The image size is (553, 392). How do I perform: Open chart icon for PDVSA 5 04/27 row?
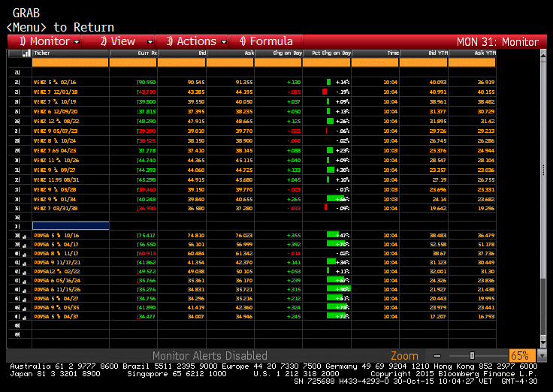(24, 300)
